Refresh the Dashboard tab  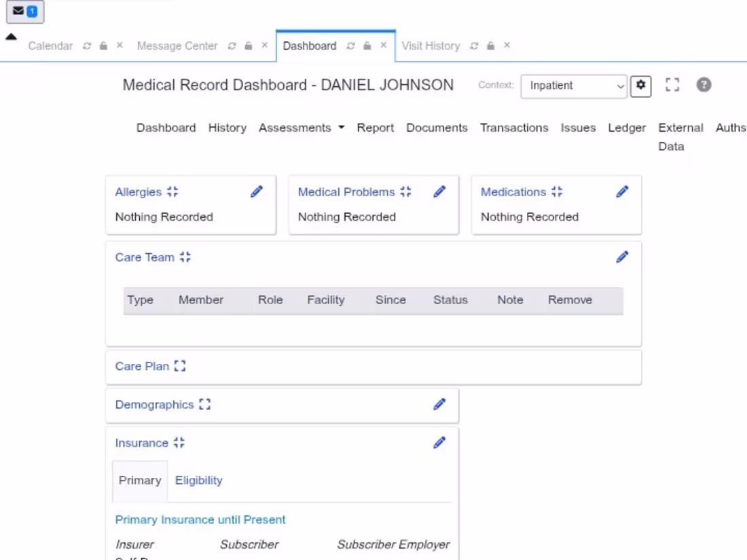pyautogui.click(x=350, y=45)
